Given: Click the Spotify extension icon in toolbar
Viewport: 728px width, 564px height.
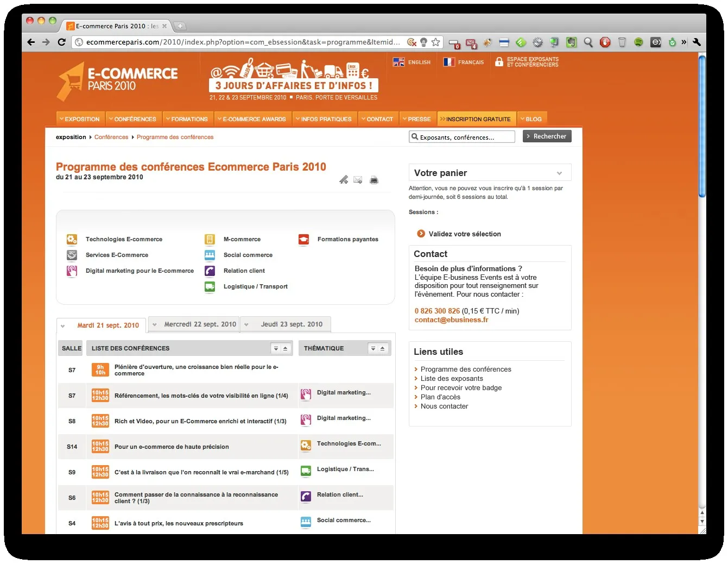Looking at the screenshot, I should click(x=638, y=42).
